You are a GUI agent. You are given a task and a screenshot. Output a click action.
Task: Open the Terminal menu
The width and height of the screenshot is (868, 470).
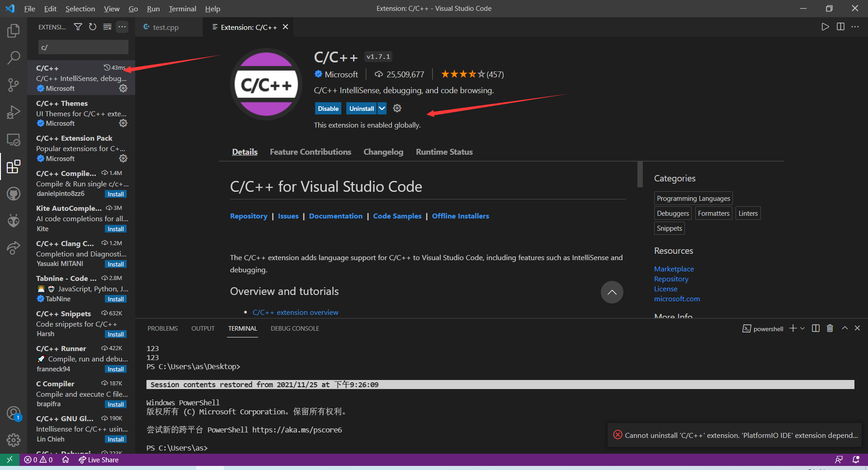pos(182,9)
